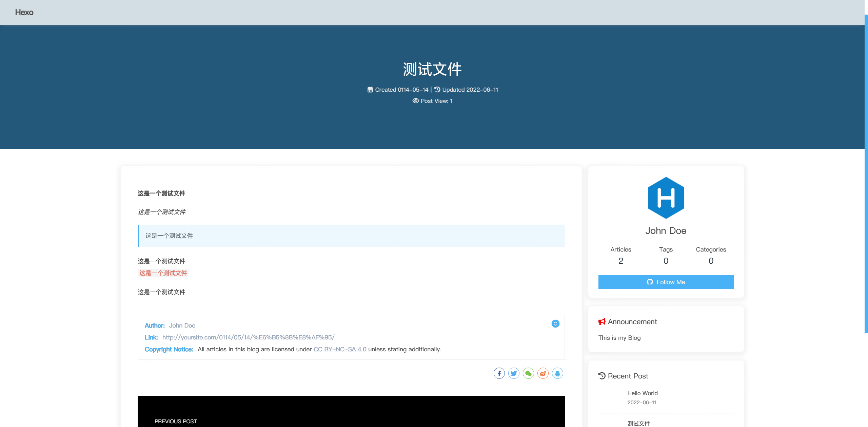868x427 pixels.
Task: Click the 'Created 0114-05-14' text
Action: pyautogui.click(x=402, y=90)
